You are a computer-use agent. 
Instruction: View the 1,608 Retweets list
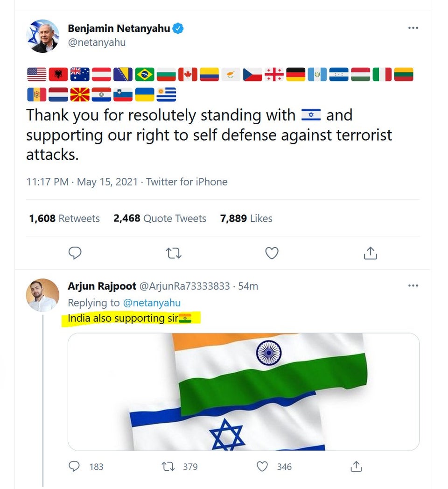pos(64,219)
